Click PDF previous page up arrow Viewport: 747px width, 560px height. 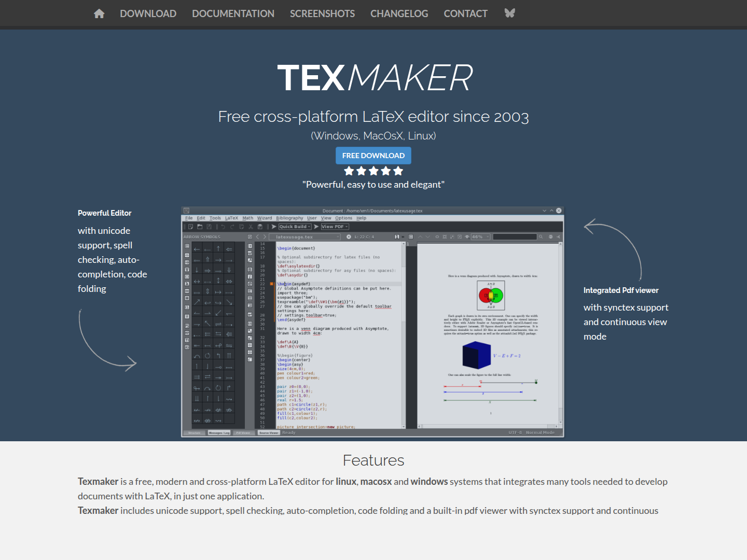[x=420, y=237]
